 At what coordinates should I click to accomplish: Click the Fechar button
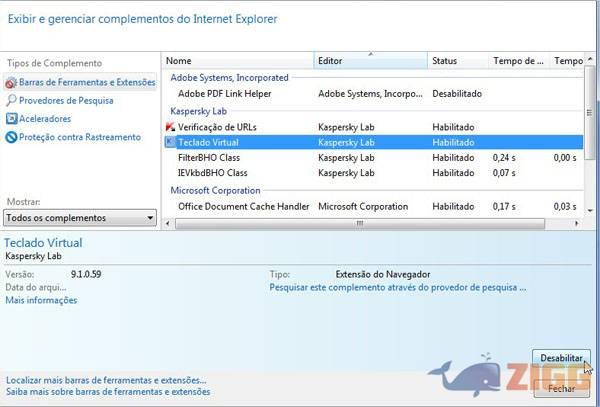pyautogui.click(x=561, y=389)
